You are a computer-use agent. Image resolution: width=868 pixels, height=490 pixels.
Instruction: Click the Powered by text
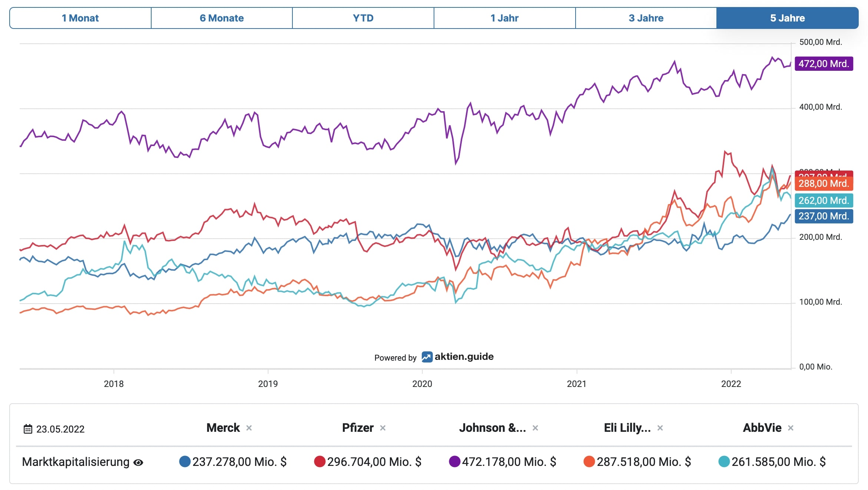click(x=395, y=358)
